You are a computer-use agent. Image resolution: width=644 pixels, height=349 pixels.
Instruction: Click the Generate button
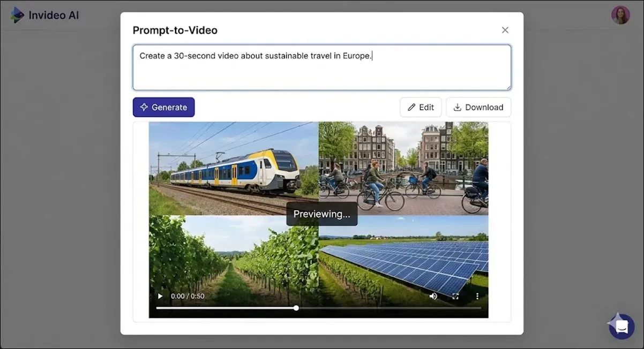[x=163, y=107]
